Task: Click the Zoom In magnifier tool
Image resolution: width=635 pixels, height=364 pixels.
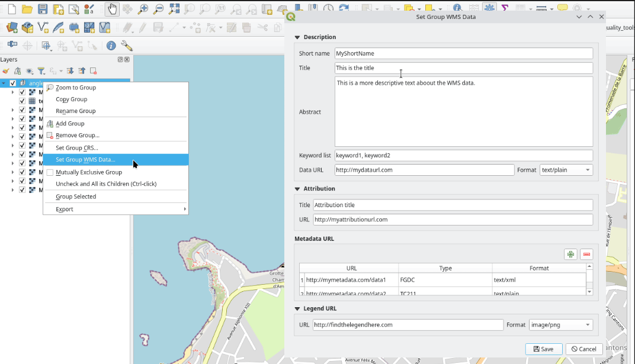Action: [x=143, y=9]
